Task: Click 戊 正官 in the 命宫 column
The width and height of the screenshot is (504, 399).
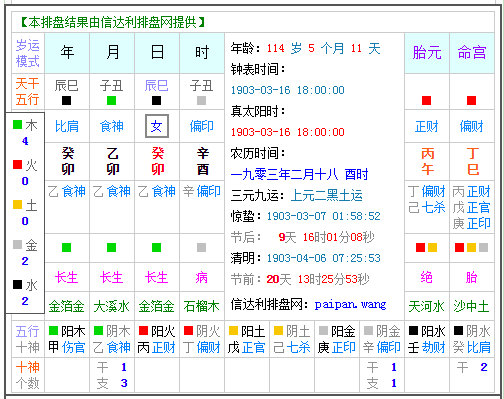Action: [472, 208]
